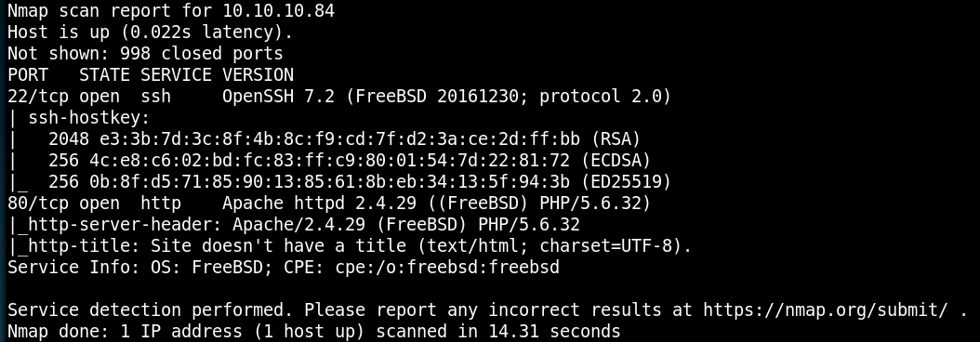Click the 80/tcp port entry
This screenshot has height=342, width=980.
(x=38, y=204)
